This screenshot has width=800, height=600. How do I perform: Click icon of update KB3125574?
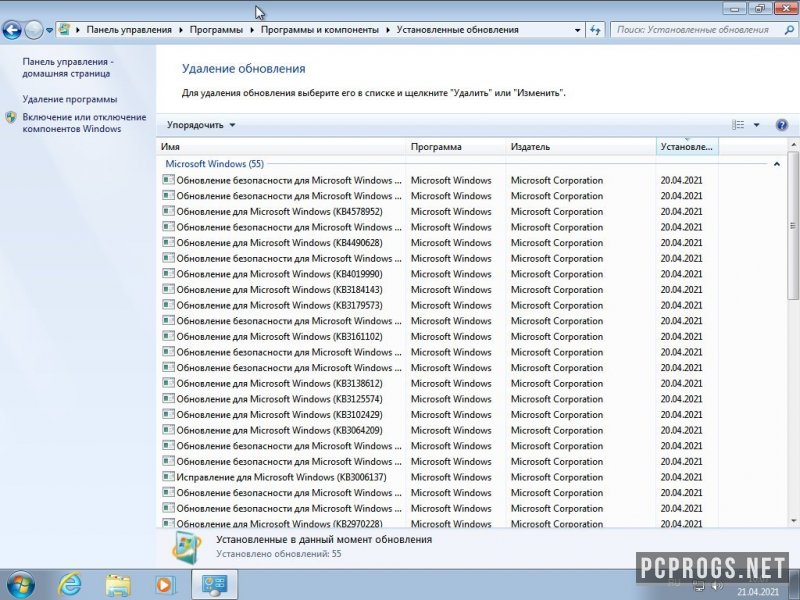tap(168, 398)
